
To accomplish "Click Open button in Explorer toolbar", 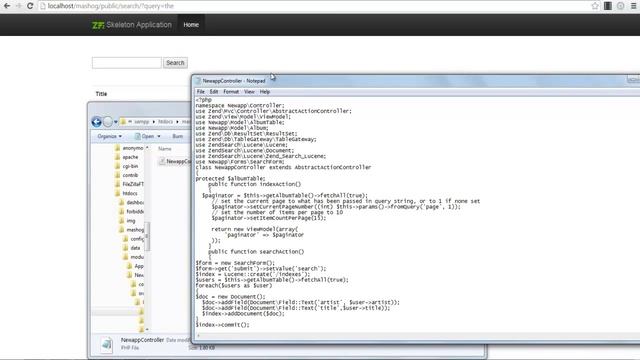I will 145,136.
